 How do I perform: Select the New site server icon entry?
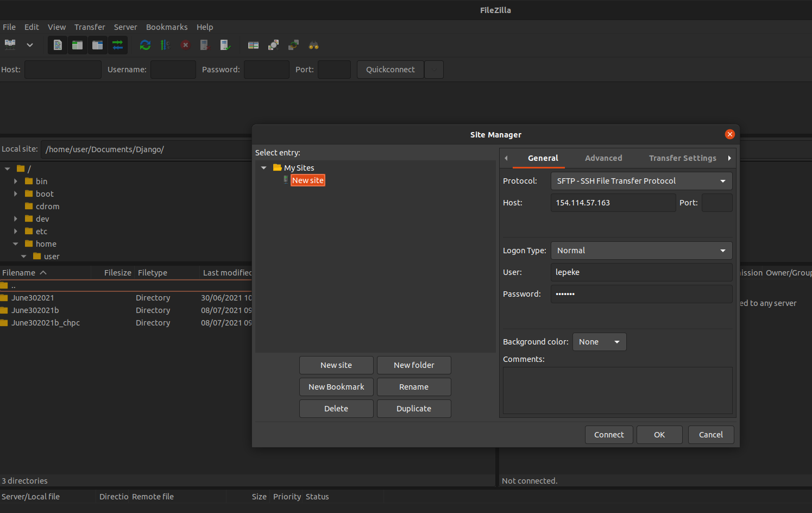[286, 180]
